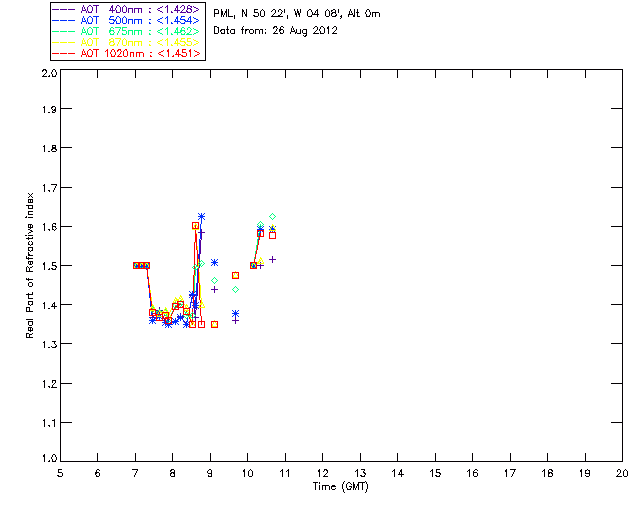Screen dimensions: 640x512
Task: Click the x-axis tick label 18
Action: click(x=547, y=473)
